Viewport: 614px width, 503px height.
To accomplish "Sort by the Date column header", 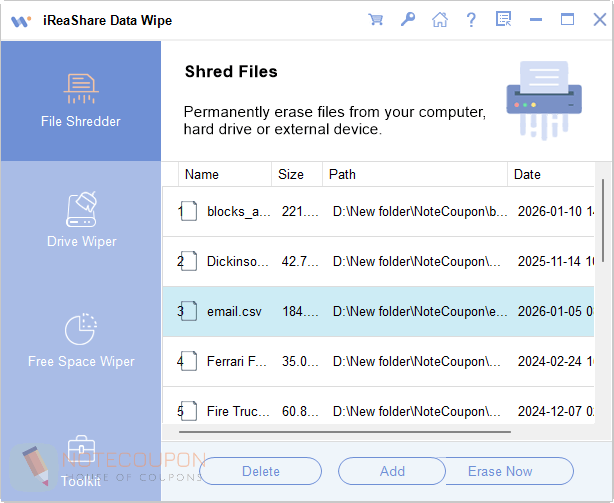I will click(551, 174).
